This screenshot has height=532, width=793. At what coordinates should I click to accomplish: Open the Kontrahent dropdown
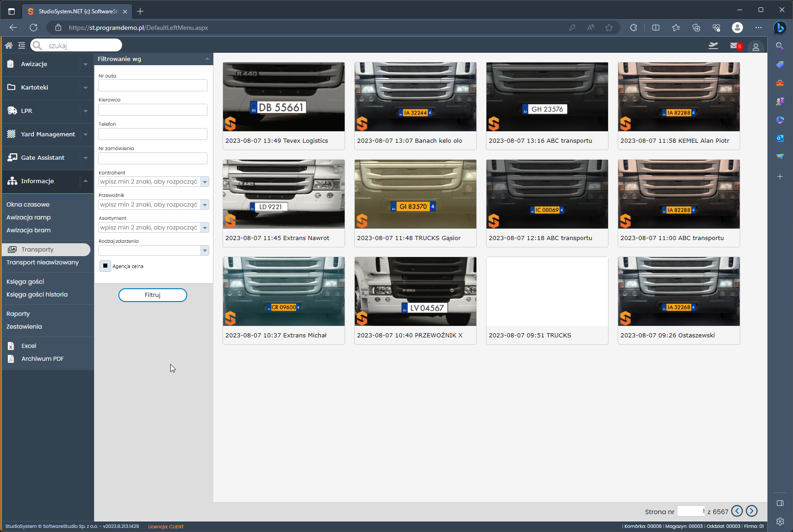pyautogui.click(x=205, y=182)
